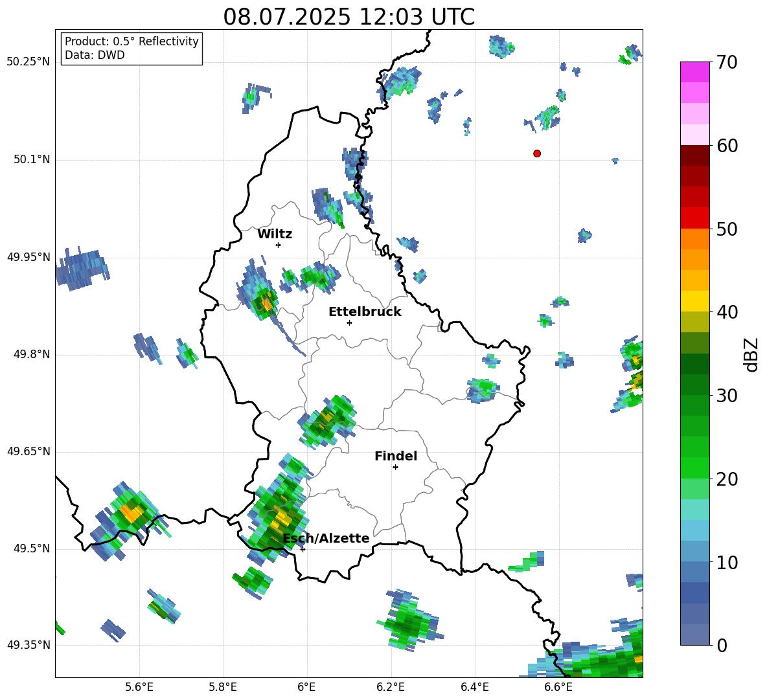
Task: Click the 49.8°N latitude label
Action: [x=32, y=354]
